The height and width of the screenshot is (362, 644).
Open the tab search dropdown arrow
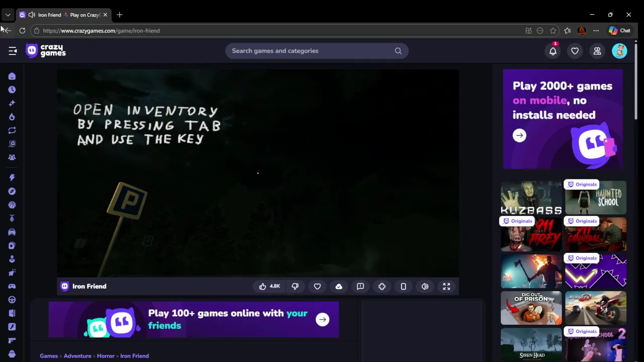click(x=8, y=15)
